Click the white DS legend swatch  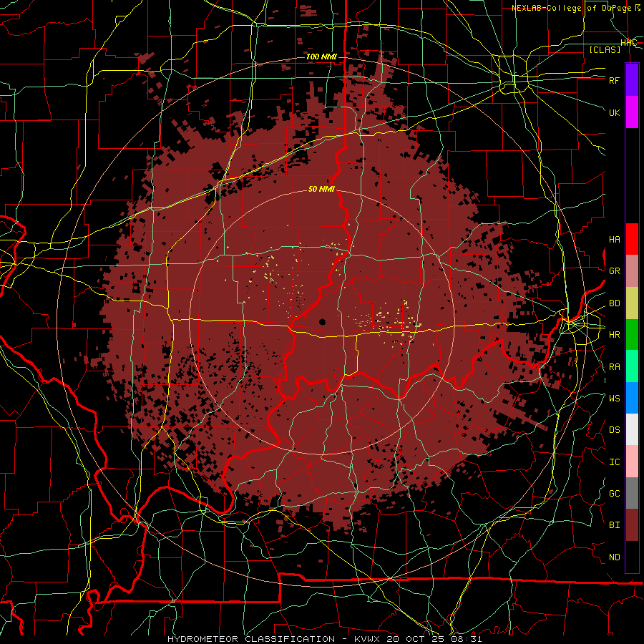(x=632, y=429)
